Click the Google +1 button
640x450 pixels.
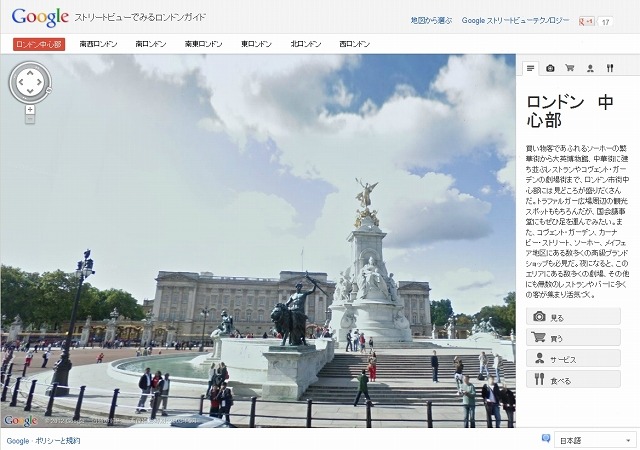(x=587, y=21)
